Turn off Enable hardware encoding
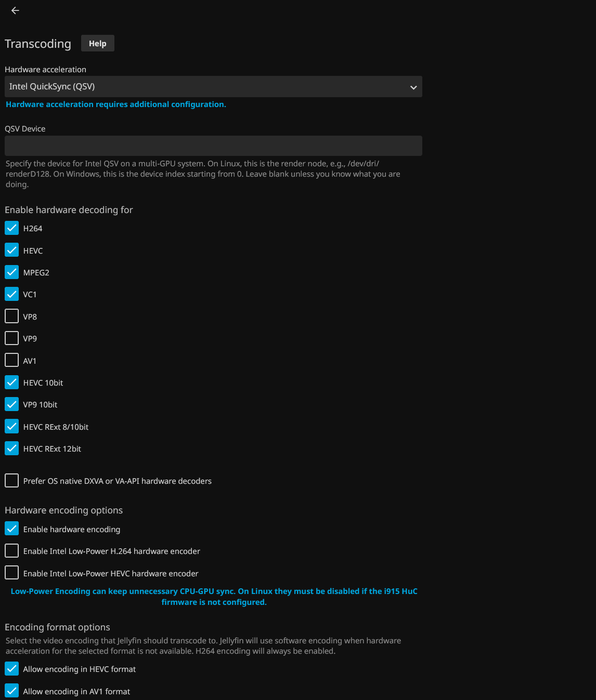 (11, 529)
